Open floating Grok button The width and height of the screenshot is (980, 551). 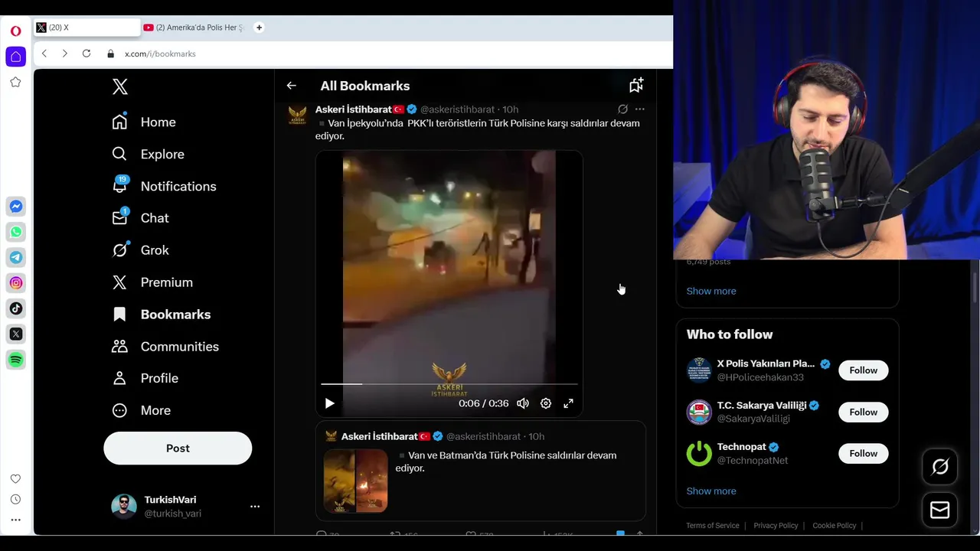pyautogui.click(x=940, y=467)
